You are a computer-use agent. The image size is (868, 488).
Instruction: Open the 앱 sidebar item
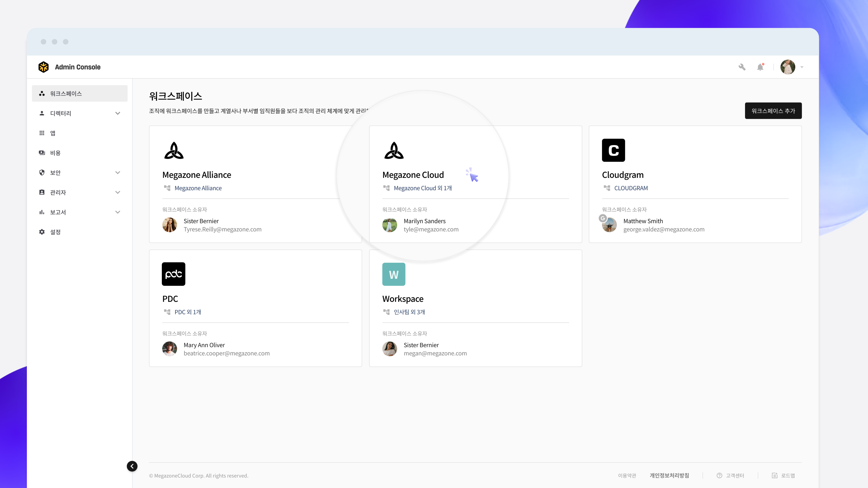80,133
